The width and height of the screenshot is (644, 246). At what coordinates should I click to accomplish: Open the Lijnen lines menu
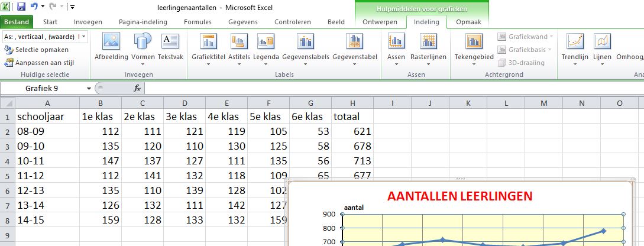602,48
